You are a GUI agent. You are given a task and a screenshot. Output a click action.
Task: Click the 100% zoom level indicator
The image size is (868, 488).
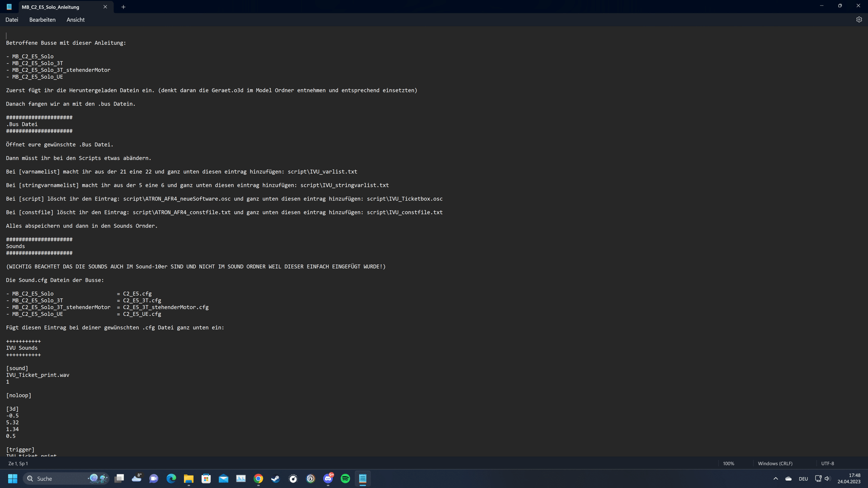pyautogui.click(x=728, y=464)
